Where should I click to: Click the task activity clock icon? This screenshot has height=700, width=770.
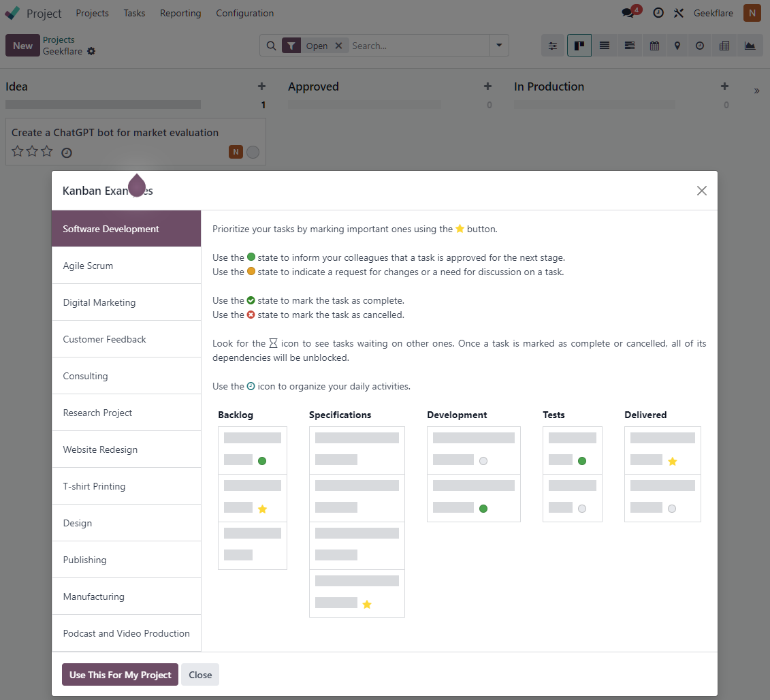(67, 153)
